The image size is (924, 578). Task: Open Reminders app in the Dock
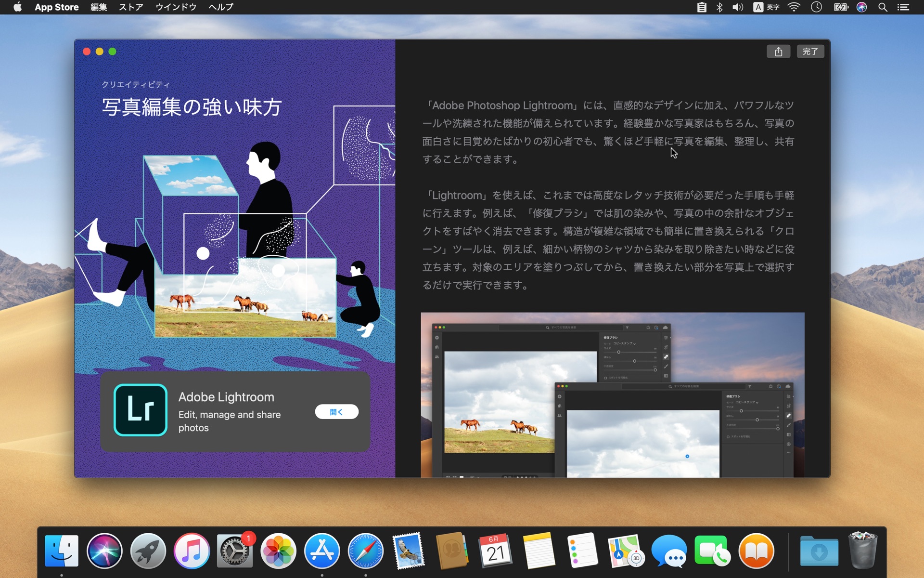582,551
